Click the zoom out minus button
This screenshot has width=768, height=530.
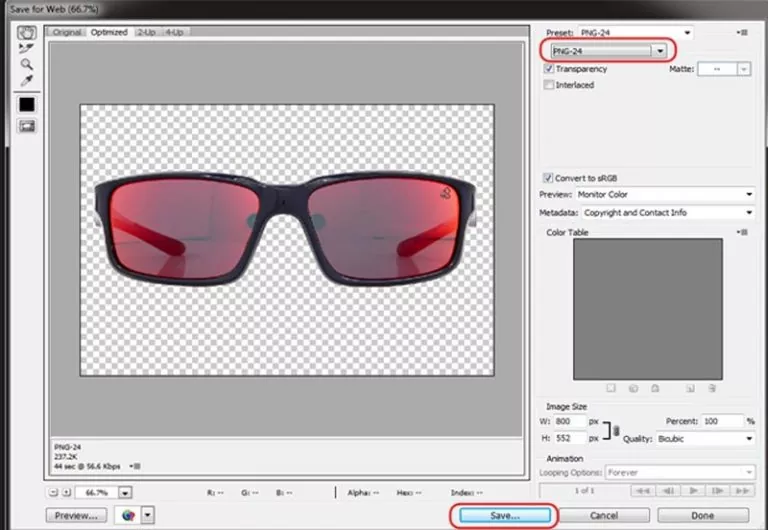[54, 493]
